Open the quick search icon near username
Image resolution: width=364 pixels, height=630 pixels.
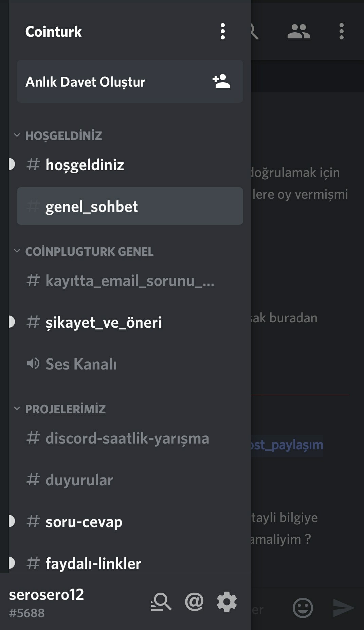[x=161, y=602]
